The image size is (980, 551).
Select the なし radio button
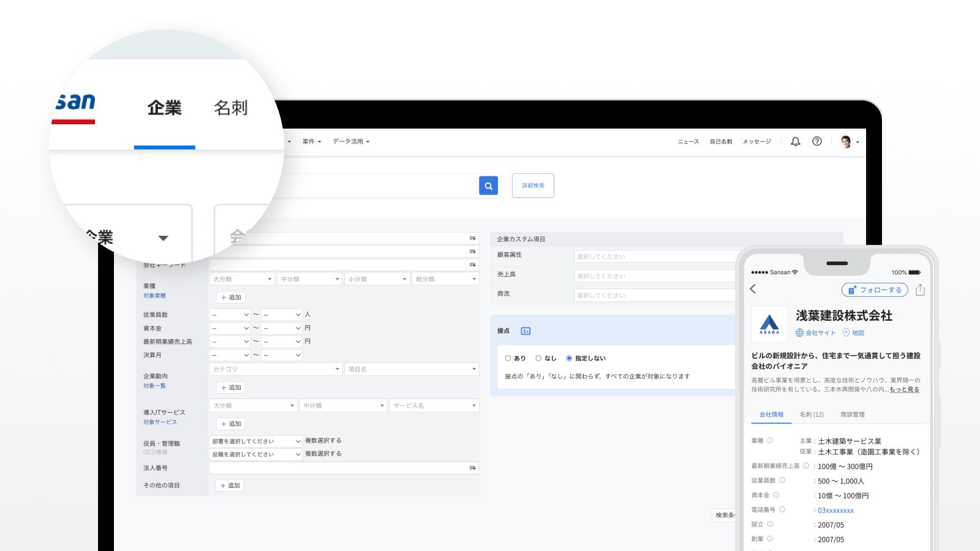(x=538, y=359)
